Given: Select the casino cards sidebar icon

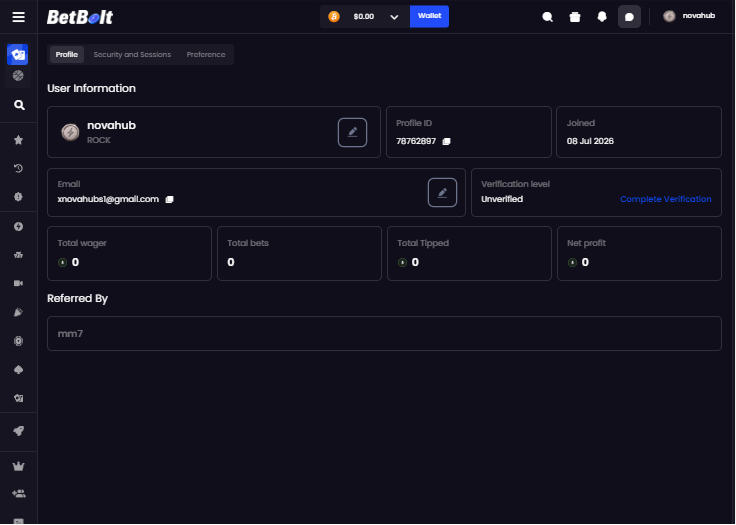Looking at the screenshot, I should click(18, 54).
